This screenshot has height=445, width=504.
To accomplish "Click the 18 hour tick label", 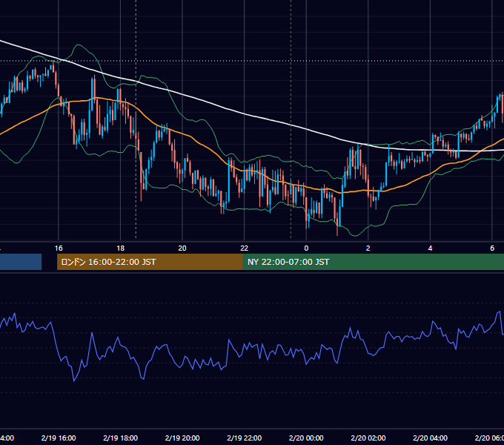I will (121, 248).
